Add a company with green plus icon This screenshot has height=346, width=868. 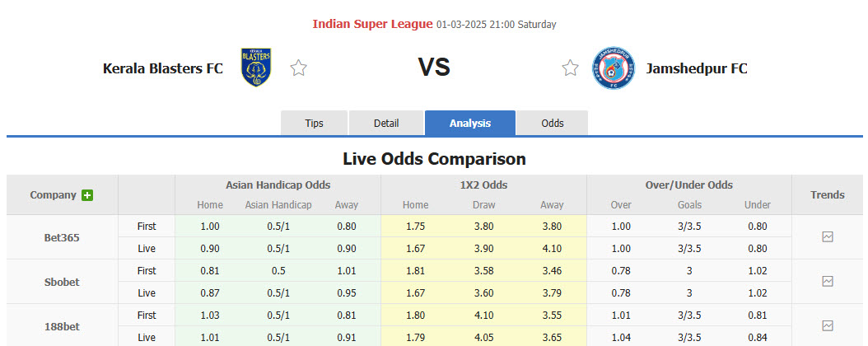[x=87, y=195]
